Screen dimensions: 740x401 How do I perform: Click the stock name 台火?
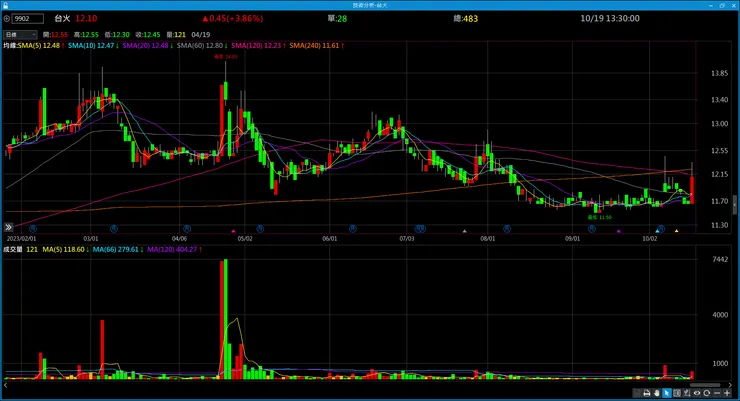[x=62, y=18]
